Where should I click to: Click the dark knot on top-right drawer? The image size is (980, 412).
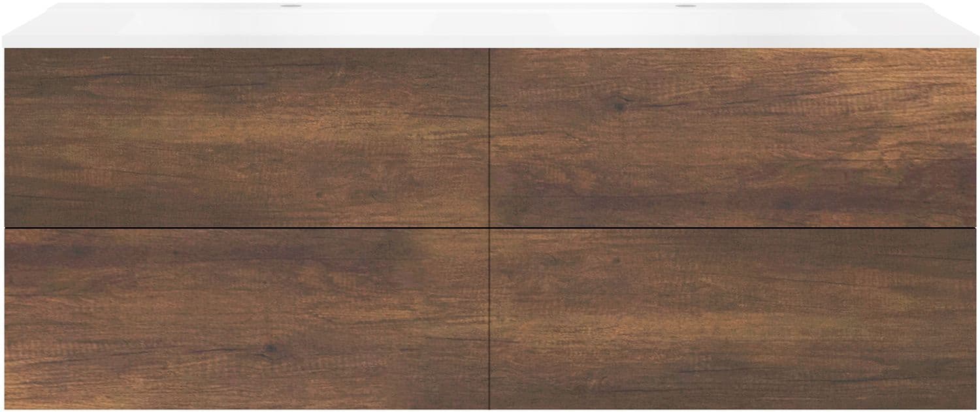[617, 103]
